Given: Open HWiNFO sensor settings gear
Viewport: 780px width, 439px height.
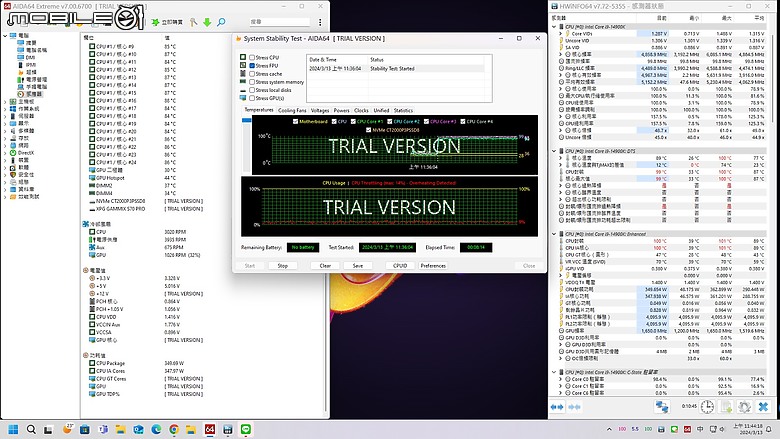Looking at the screenshot, I should coord(744,406).
